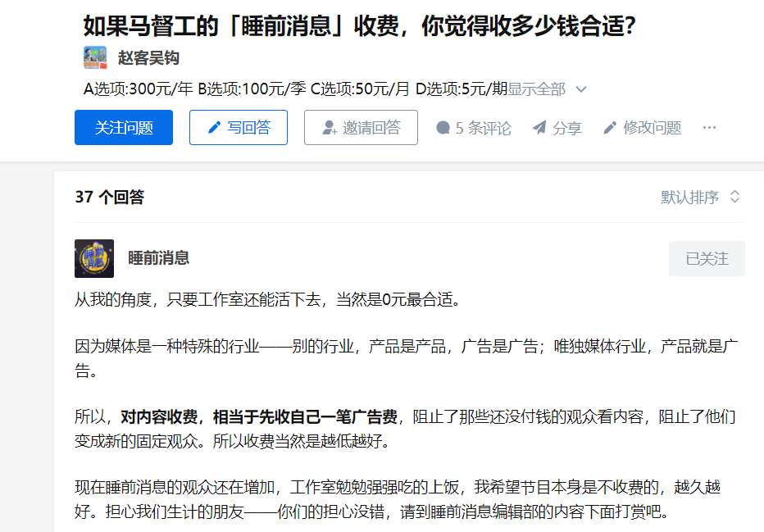Open the 5 条评论 comments

pyautogui.click(x=474, y=128)
